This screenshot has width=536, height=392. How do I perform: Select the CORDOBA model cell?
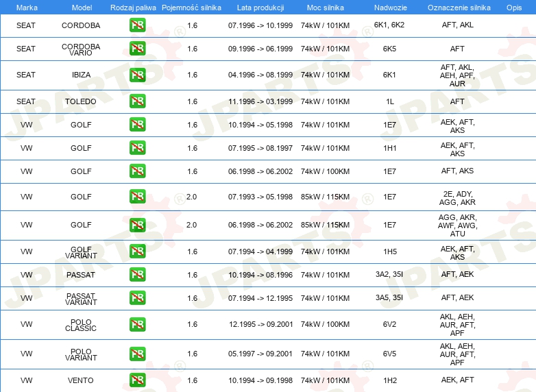coord(81,25)
